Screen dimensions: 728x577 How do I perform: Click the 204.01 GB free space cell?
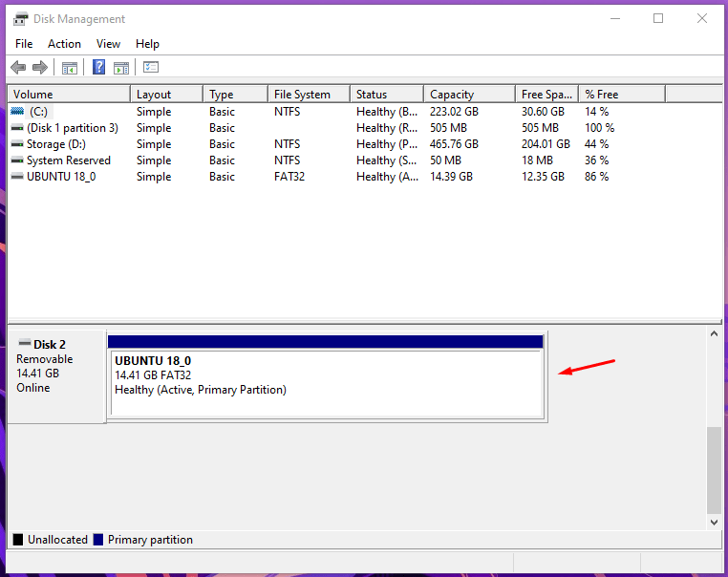pos(546,144)
